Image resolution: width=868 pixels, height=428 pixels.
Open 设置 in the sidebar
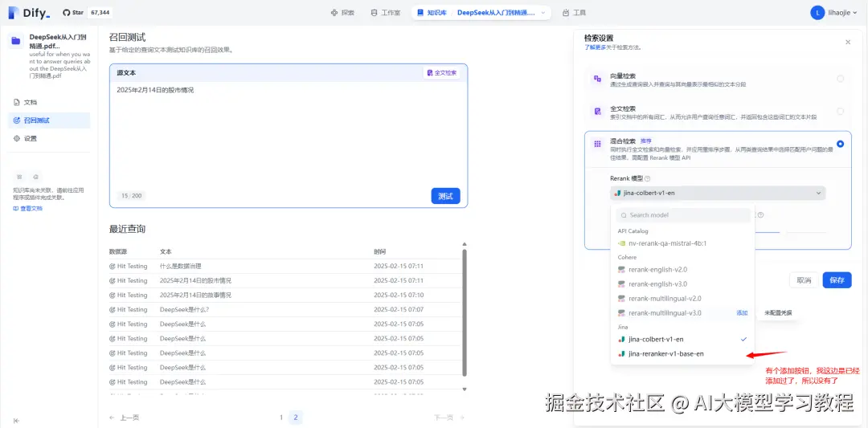click(49, 138)
